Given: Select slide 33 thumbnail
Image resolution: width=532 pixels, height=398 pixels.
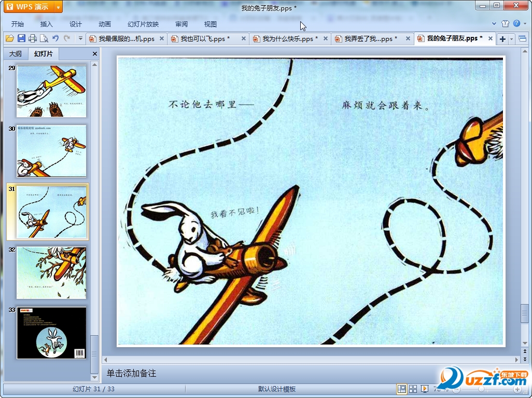Looking at the screenshot, I should 51,333.
